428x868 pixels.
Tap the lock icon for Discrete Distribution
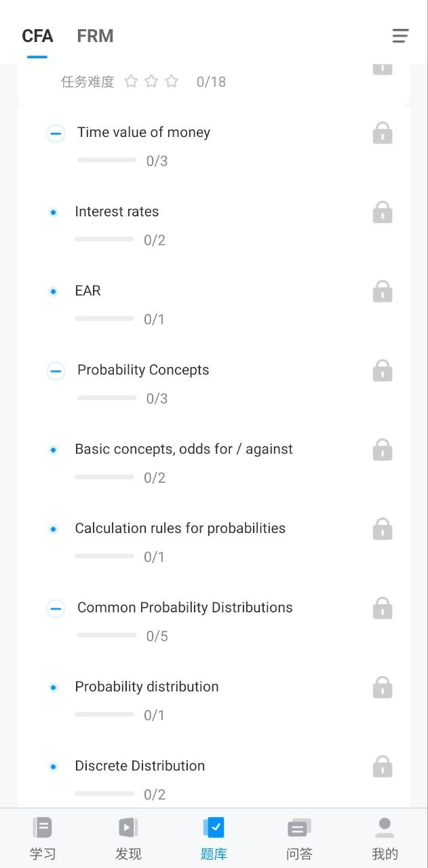[383, 766]
